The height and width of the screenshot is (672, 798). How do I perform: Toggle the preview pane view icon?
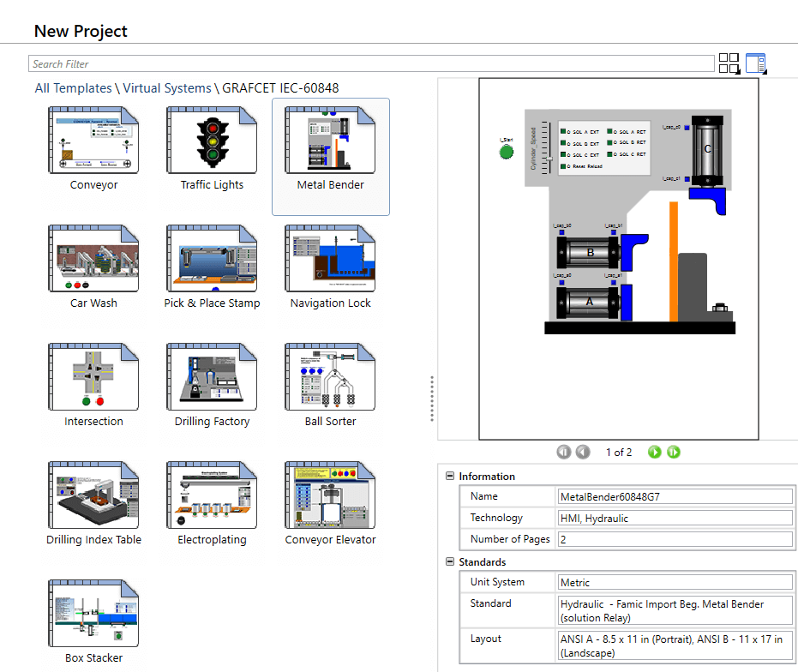[x=755, y=63]
